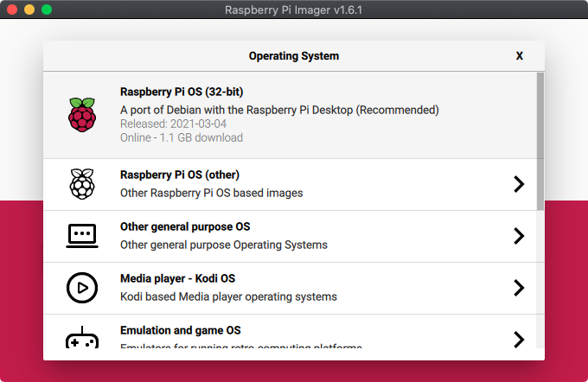The image size is (588, 382).
Task: Click the laptop icon for general purpose OS
Action: click(82, 236)
